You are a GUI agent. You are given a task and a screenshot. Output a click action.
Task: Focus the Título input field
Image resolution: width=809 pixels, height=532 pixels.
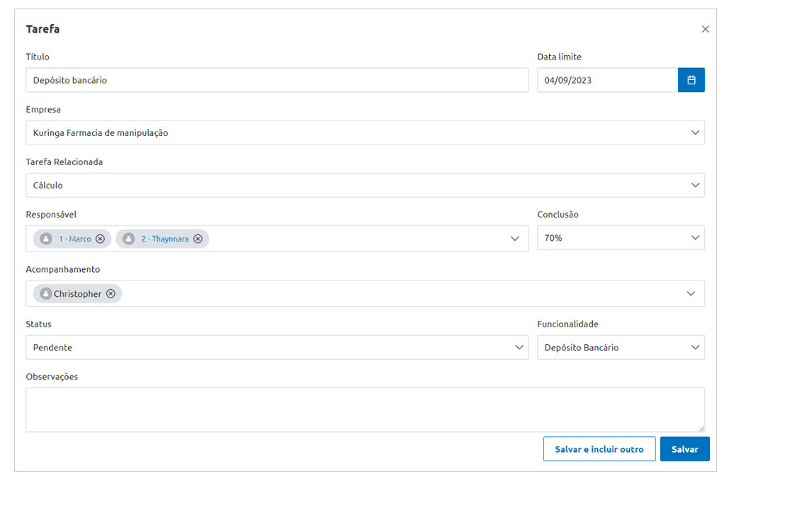[x=276, y=80]
